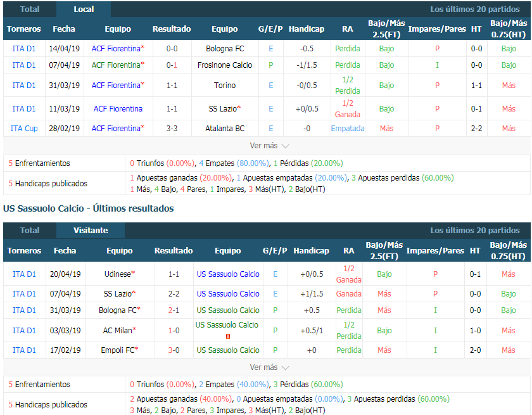This screenshot has width=532, height=415.
Task: Click ACF Fiorentina in the Frosinone Calcio row
Action: (116, 65)
